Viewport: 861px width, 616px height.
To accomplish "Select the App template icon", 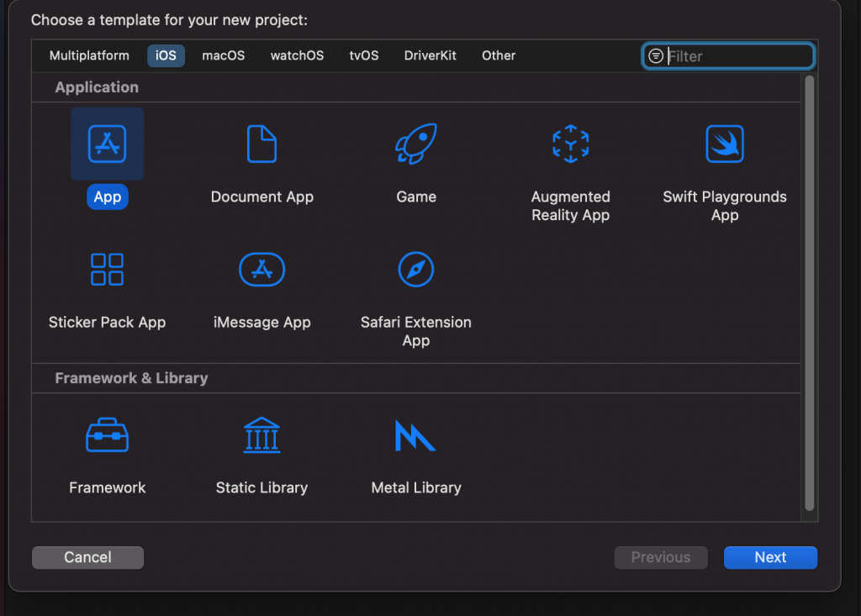I will 107,144.
